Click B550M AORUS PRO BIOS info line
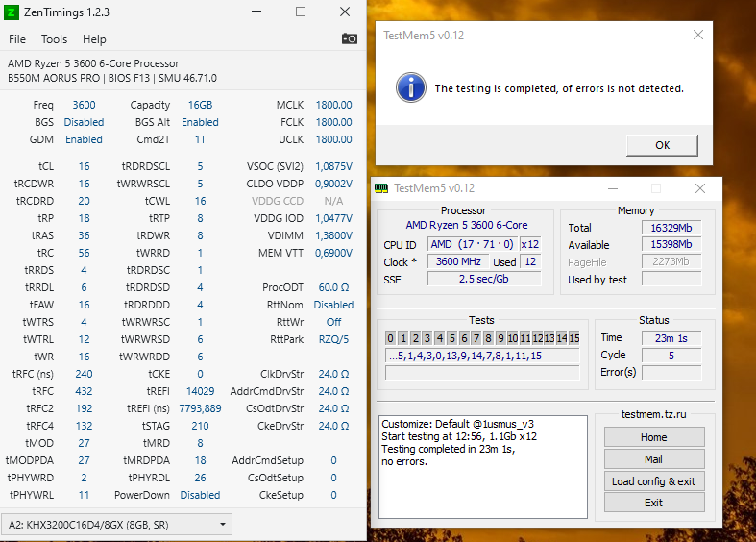 point(112,78)
